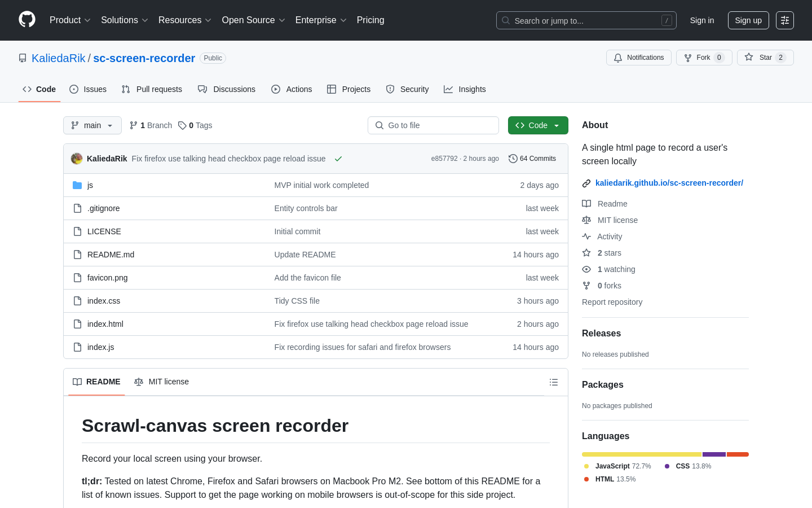The image size is (812, 508).
Task: Click the star icon beside 2 stars
Action: pyautogui.click(x=586, y=253)
